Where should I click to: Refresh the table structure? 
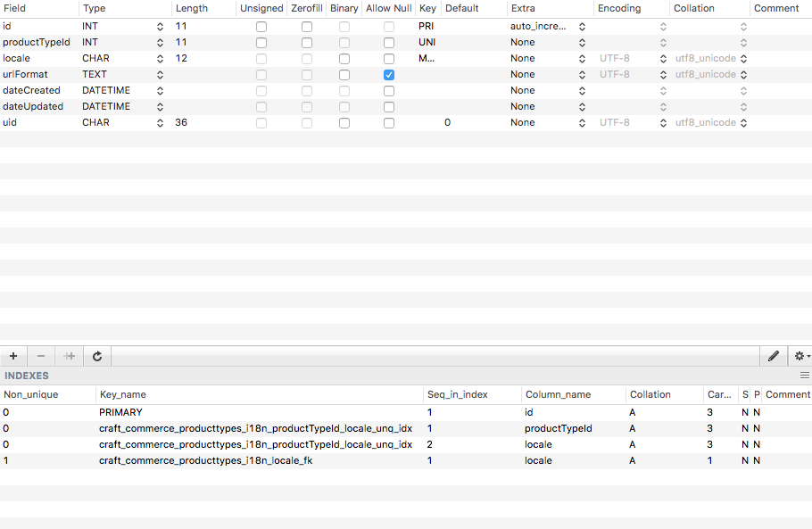tap(96, 356)
